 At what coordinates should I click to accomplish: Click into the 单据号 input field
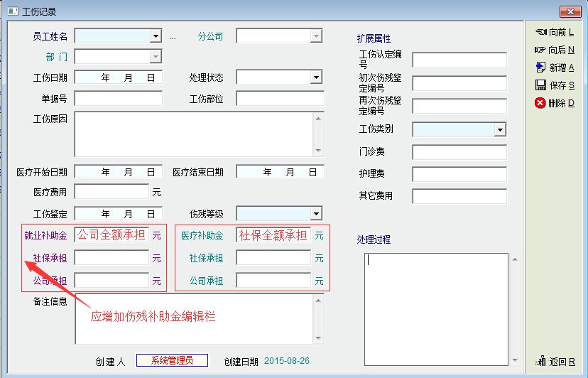click(x=118, y=99)
